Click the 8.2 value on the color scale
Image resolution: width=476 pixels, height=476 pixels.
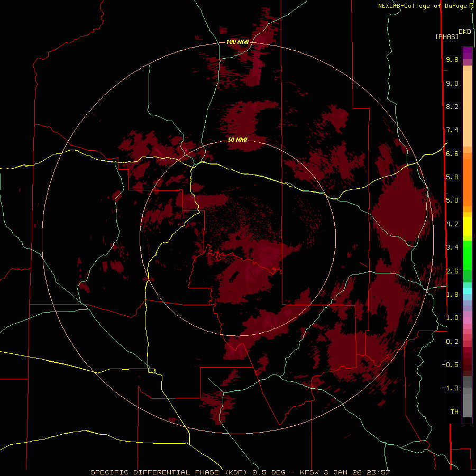[x=452, y=106]
